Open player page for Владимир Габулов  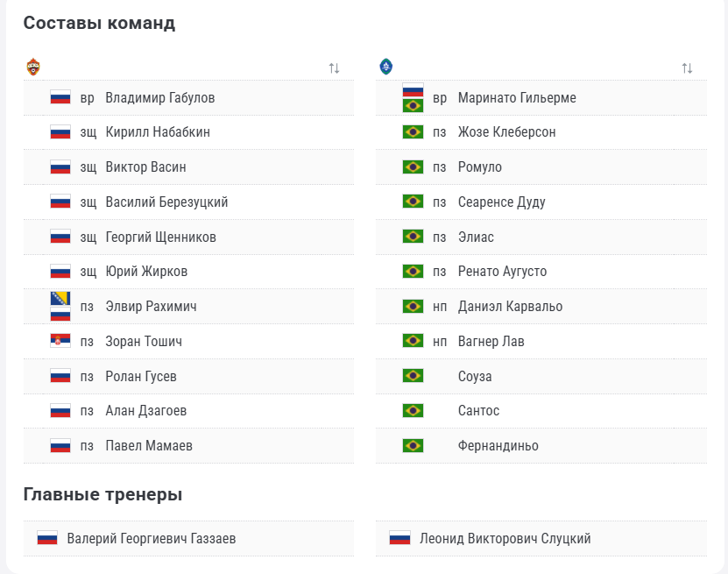click(160, 97)
